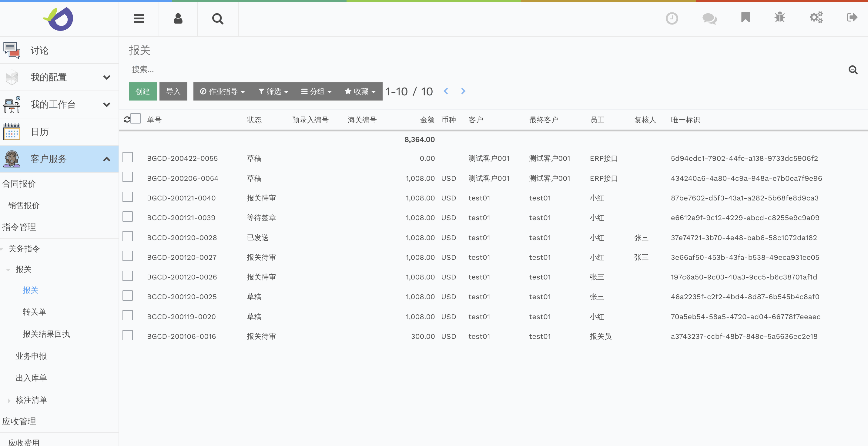Select 转关单 in the sidebar tree
Screen dimensions: 868x446
point(34,312)
